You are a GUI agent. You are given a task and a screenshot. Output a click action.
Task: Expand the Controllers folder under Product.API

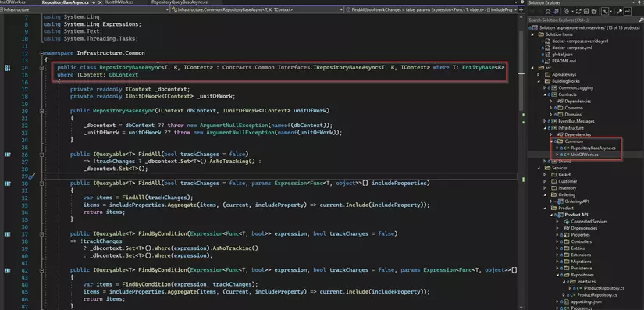click(558, 241)
